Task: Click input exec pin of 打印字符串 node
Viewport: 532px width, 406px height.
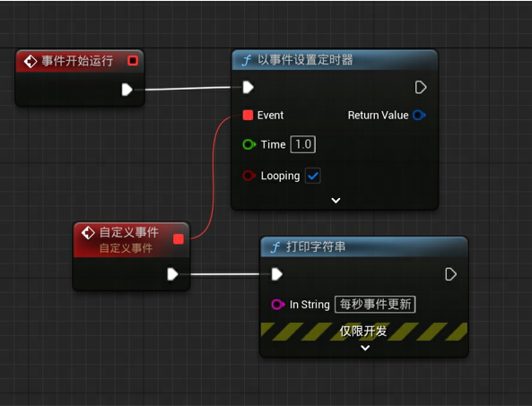Action: (277, 274)
